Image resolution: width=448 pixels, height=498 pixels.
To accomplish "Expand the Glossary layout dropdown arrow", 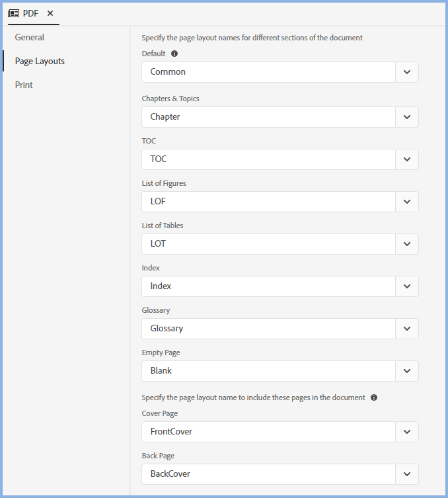I will click(407, 329).
